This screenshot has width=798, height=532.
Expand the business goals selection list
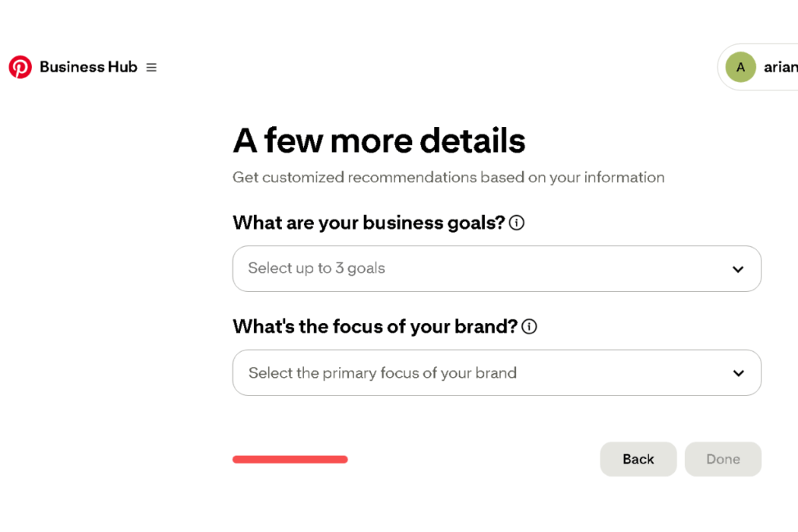tap(496, 269)
